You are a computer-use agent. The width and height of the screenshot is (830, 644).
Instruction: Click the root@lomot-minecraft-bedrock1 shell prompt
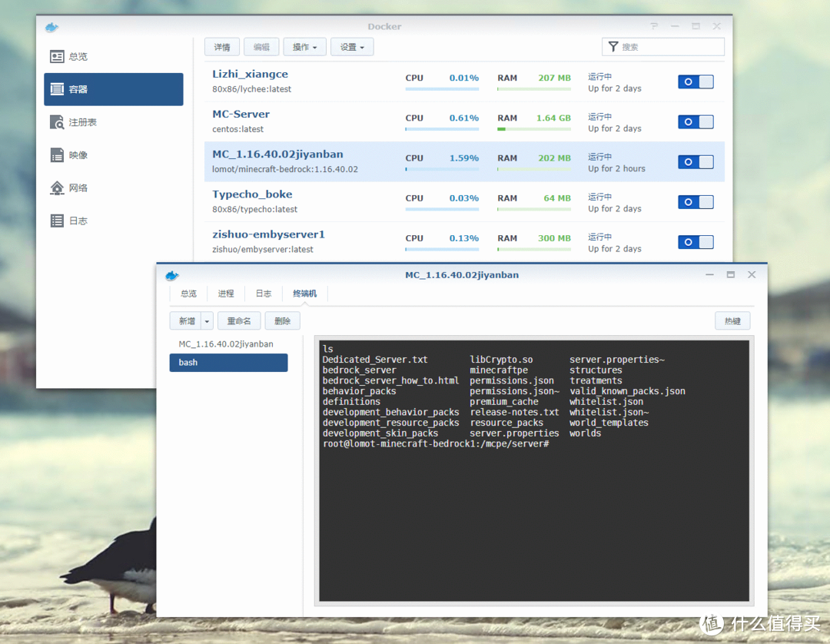[x=437, y=444]
